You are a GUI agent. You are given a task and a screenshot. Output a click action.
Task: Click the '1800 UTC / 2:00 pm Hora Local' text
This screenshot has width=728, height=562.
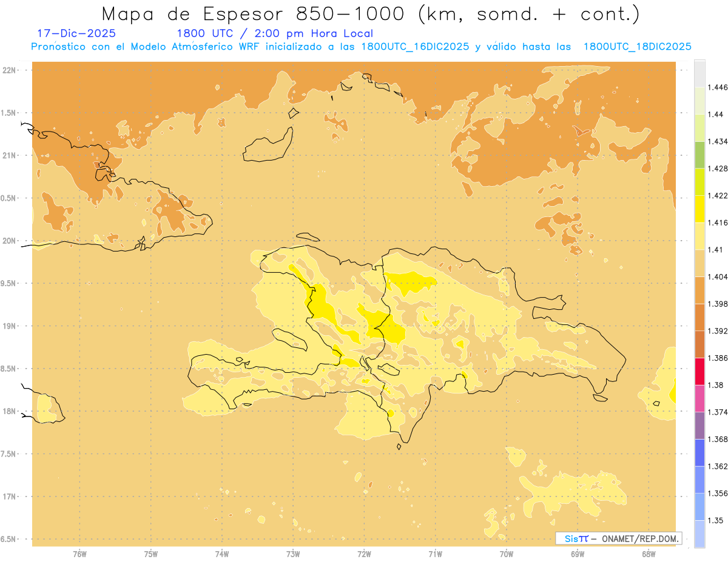coord(275,33)
